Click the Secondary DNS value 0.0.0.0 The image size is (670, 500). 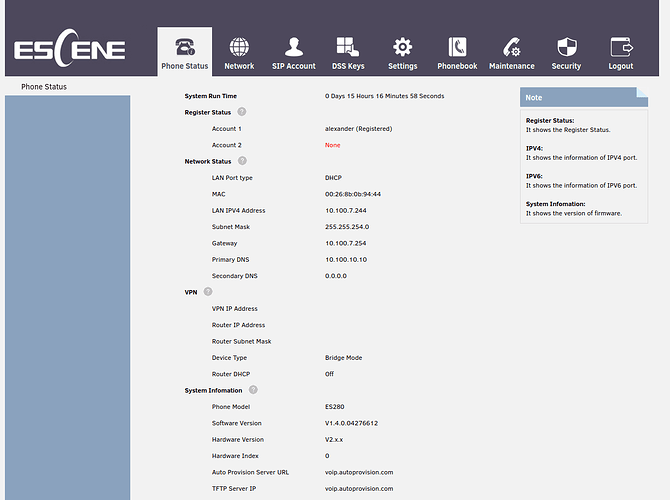click(x=336, y=276)
